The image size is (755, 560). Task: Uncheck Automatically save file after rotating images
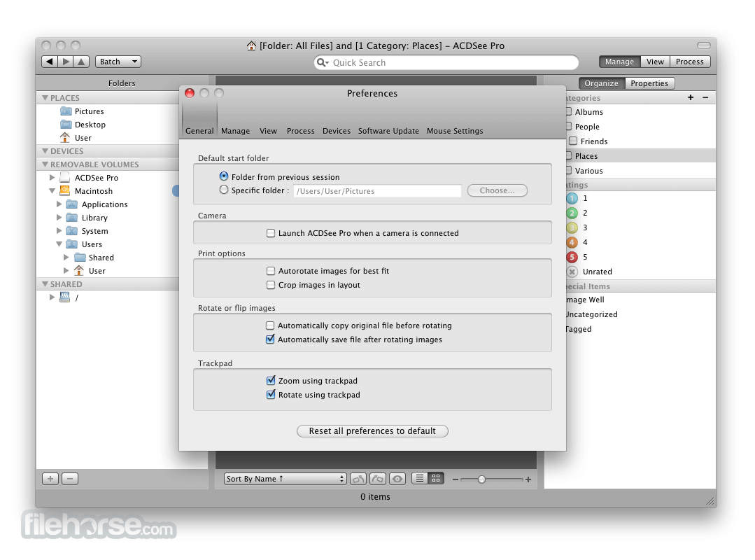270,339
